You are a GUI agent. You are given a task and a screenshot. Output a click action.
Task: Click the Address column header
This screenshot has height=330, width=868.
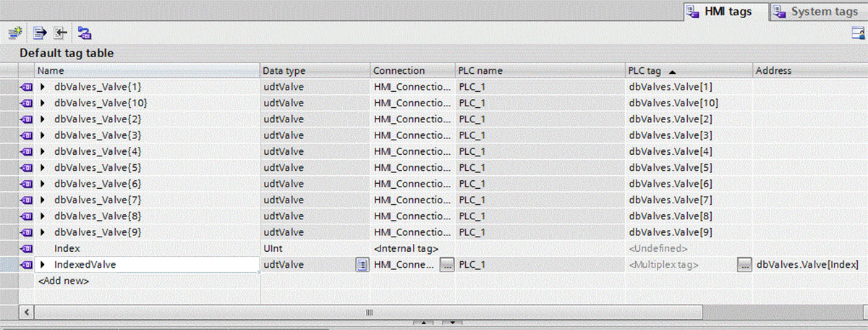810,71
